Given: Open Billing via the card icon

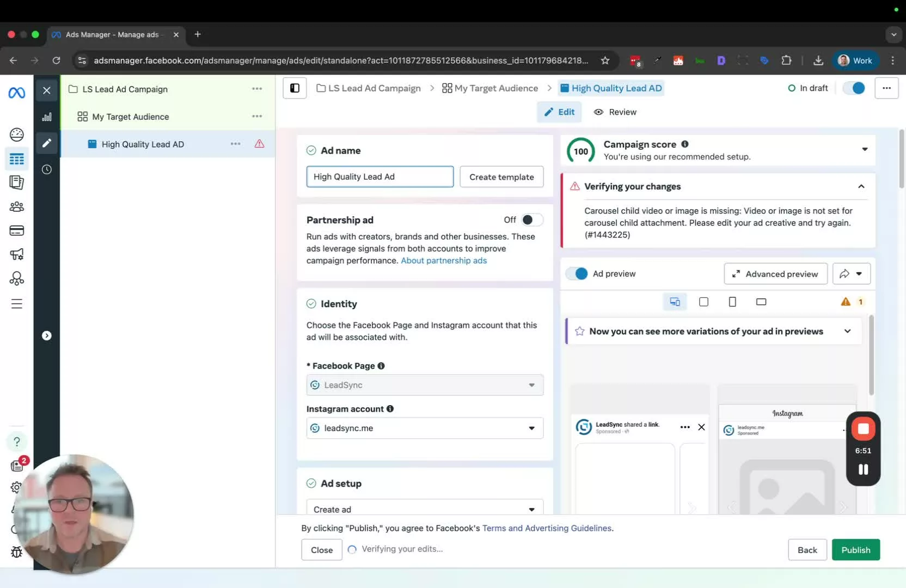Looking at the screenshot, I should (x=17, y=230).
